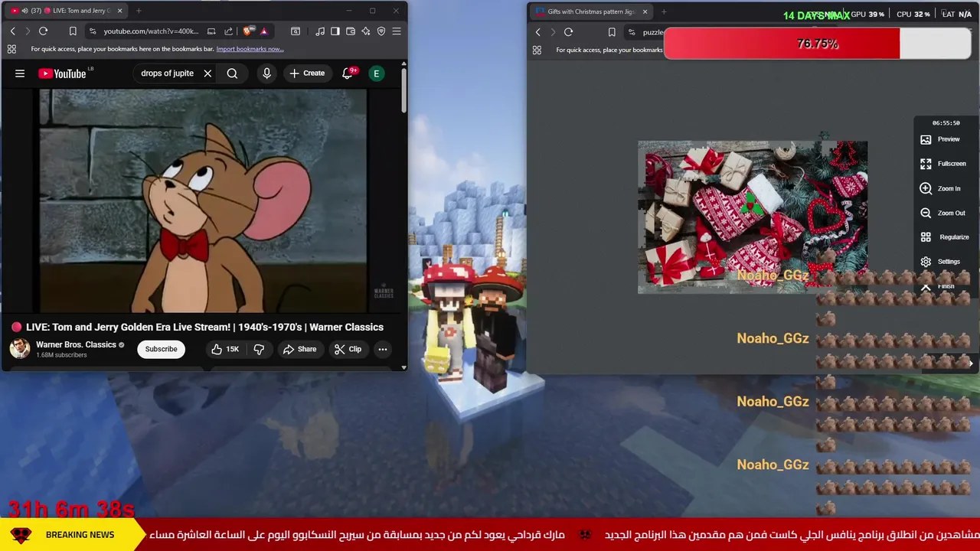The image size is (980, 551).
Task: Reload the YouTube page
Action: 43,31
